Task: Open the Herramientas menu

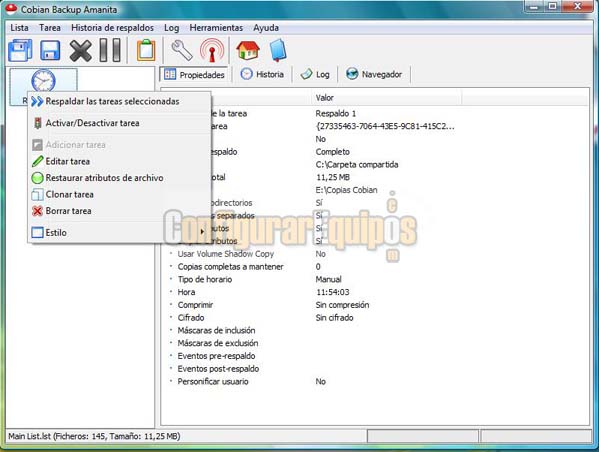Action: point(216,28)
